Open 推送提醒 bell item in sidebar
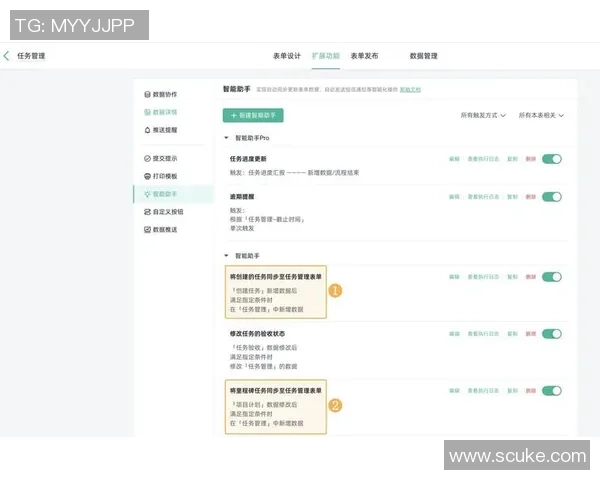 (x=161, y=130)
